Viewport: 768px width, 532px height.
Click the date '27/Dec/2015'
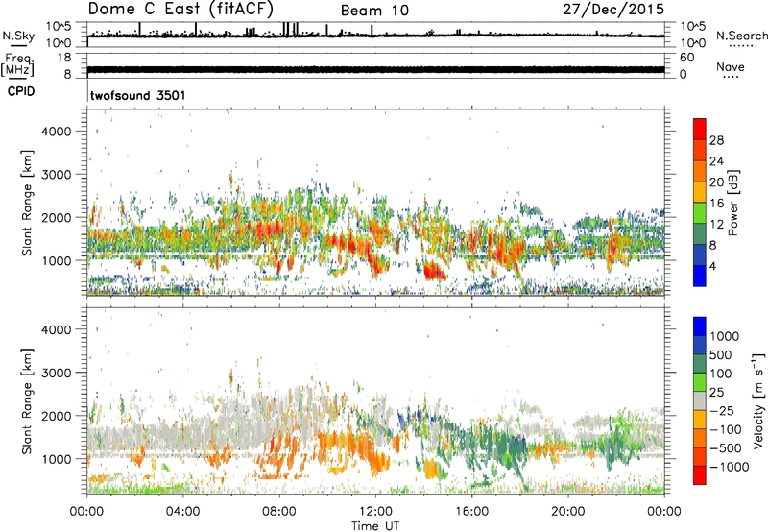(613, 10)
